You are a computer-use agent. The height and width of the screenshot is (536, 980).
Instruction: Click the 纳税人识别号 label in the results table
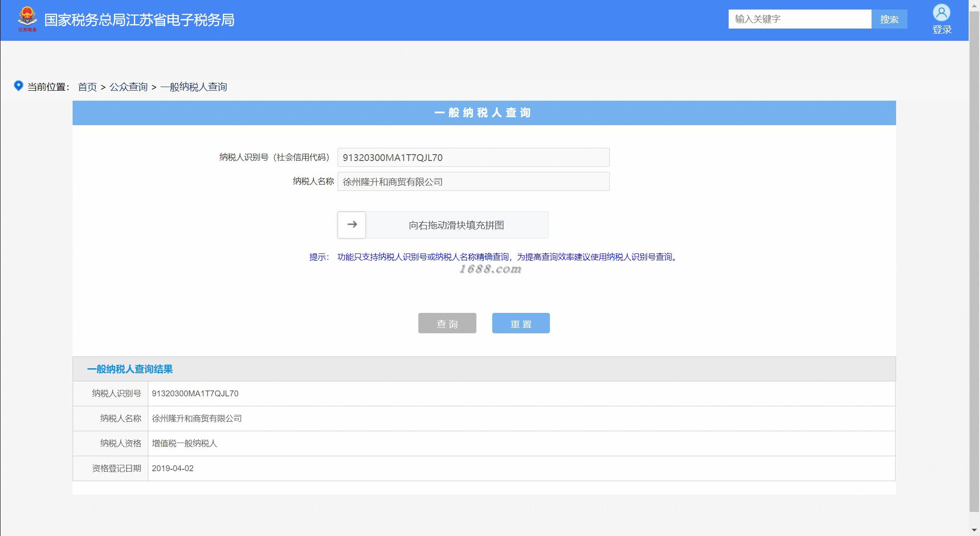pos(117,394)
